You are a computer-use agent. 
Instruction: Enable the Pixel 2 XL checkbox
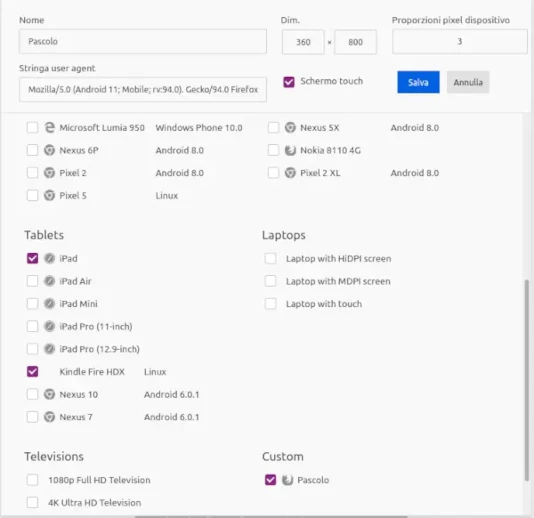coord(273,173)
